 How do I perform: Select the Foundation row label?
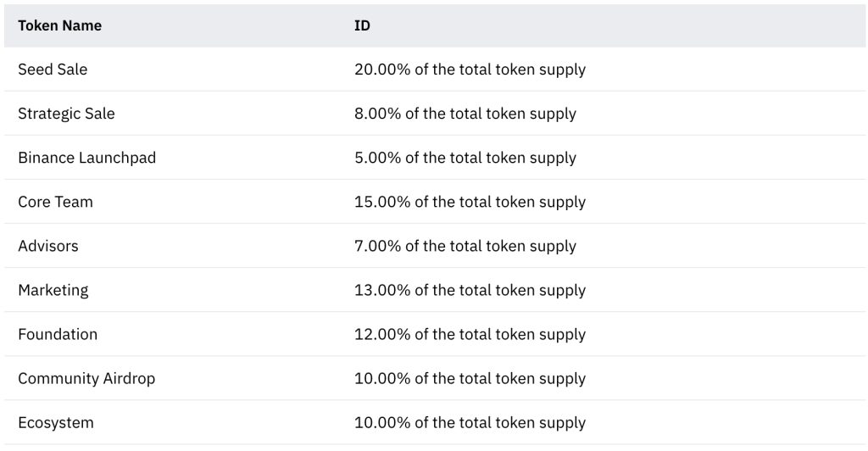click(x=58, y=334)
